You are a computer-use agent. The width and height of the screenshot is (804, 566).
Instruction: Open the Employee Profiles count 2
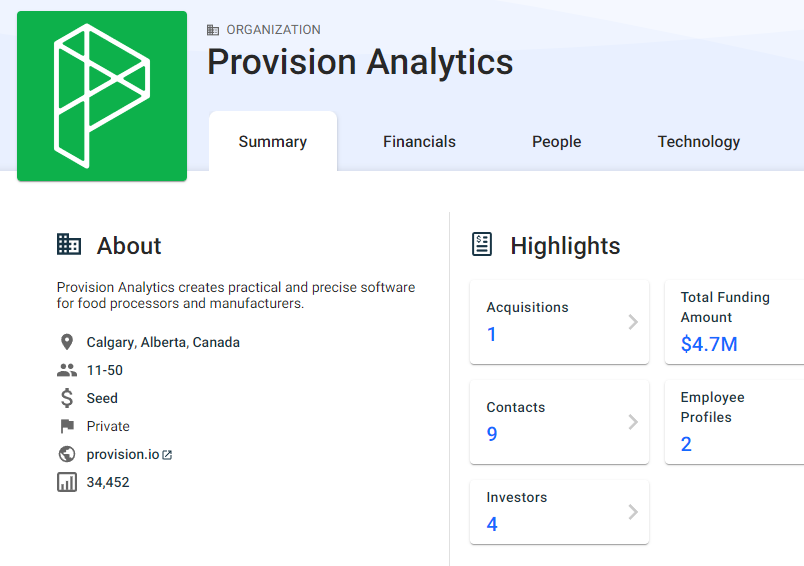coord(686,444)
